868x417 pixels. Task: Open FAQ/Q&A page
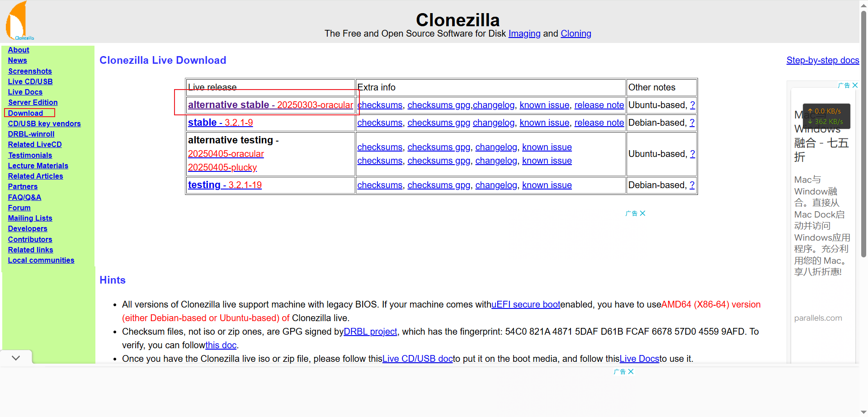(24, 197)
